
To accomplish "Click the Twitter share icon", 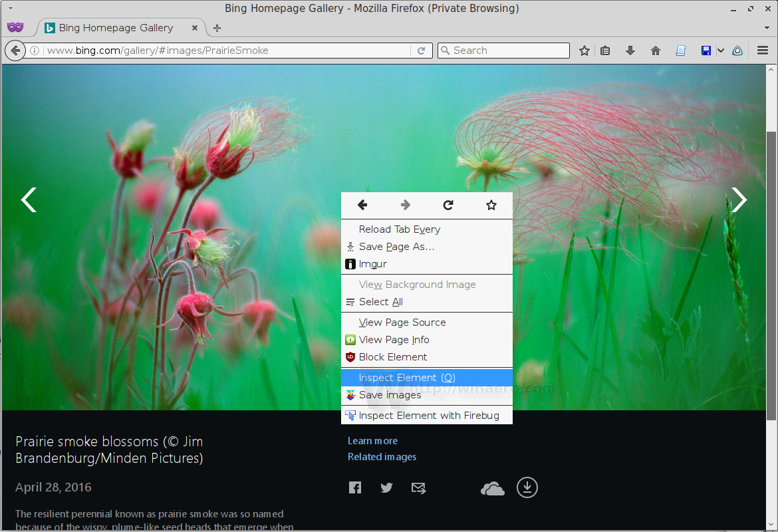I will (386, 487).
